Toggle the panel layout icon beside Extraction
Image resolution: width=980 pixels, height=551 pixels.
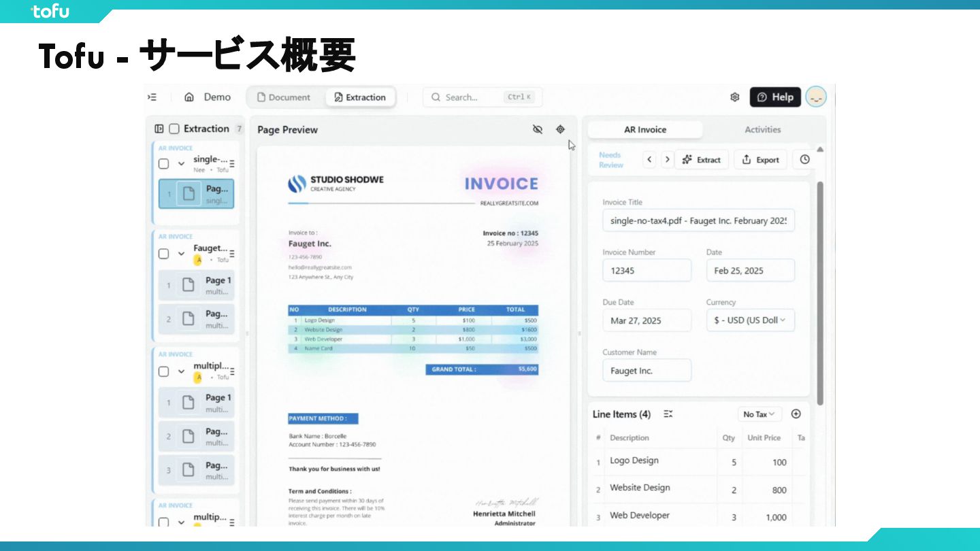(x=159, y=129)
